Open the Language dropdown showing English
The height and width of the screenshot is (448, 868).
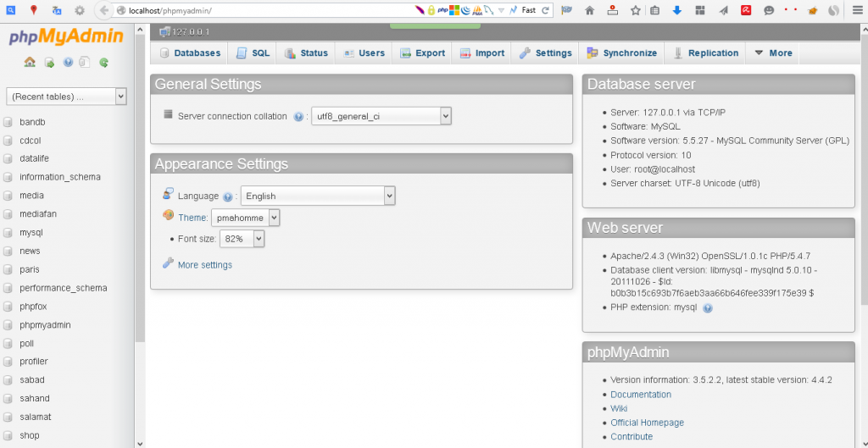tap(318, 196)
